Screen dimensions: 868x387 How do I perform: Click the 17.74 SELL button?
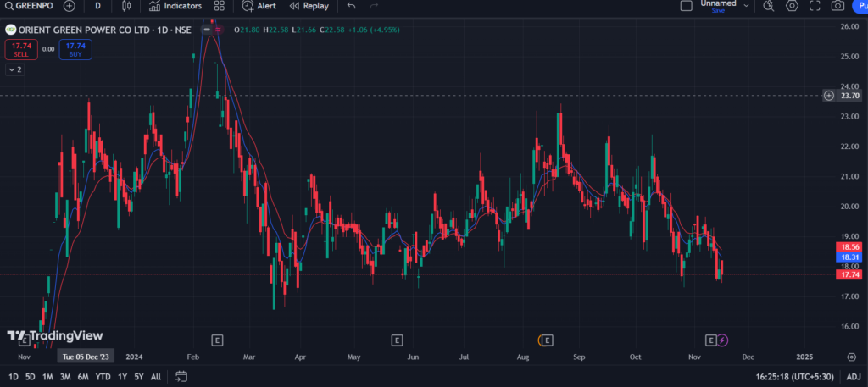click(x=22, y=49)
